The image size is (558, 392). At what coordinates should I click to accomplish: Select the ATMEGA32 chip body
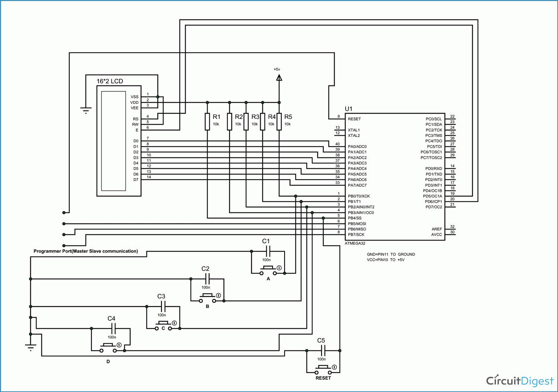point(395,177)
